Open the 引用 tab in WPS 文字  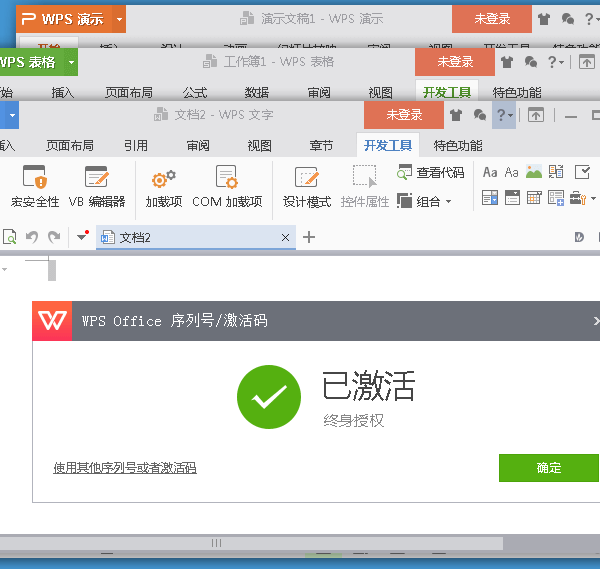pyautogui.click(x=136, y=145)
